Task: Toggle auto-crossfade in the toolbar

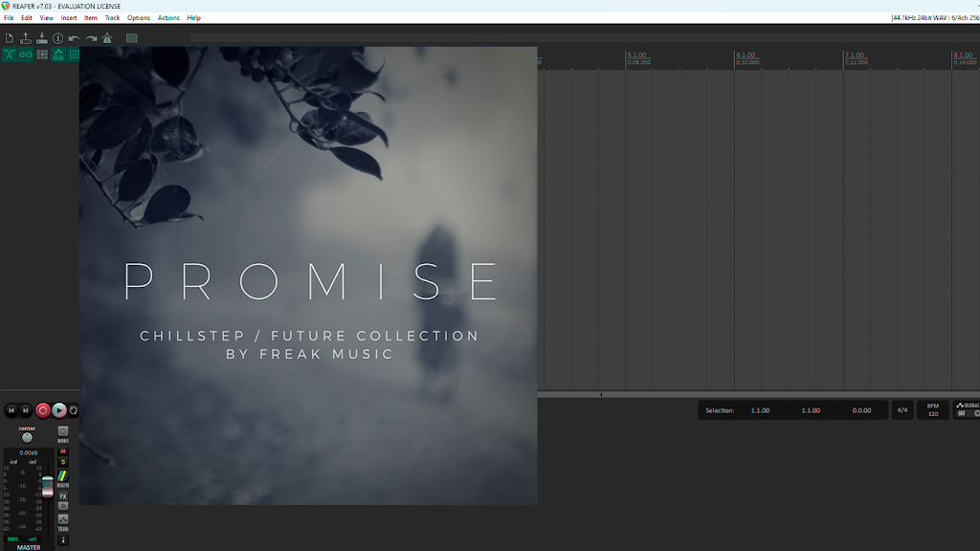Action: point(10,55)
